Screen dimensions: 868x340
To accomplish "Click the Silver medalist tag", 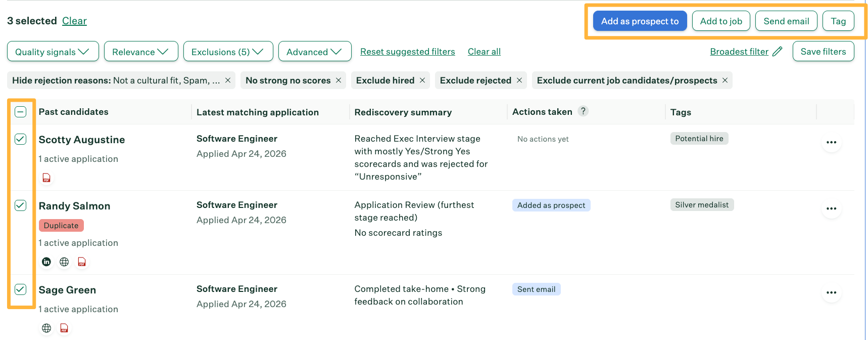I will click(702, 205).
